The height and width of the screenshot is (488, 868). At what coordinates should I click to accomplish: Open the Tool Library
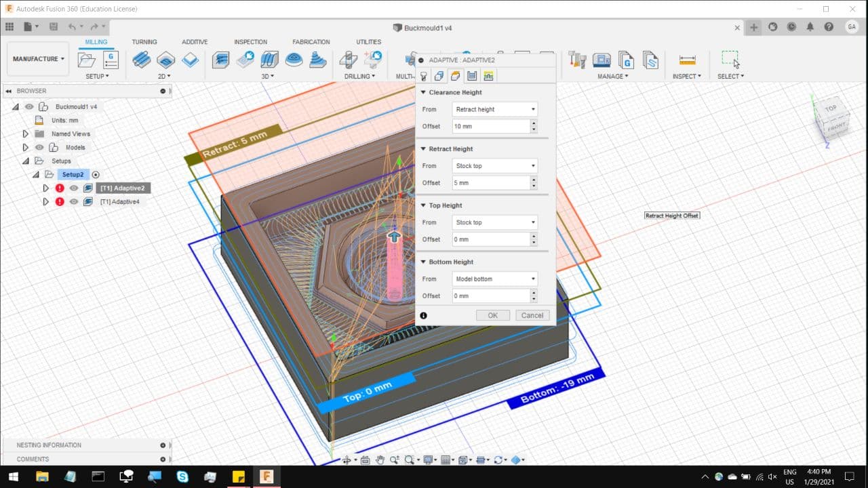pyautogui.click(x=577, y=60)
